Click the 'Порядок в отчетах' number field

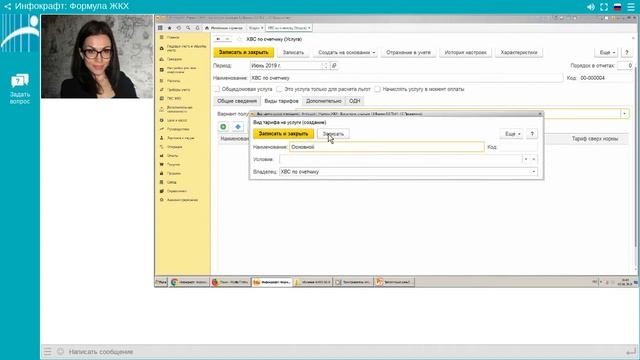pyautogui.click(x=624, y=65)
